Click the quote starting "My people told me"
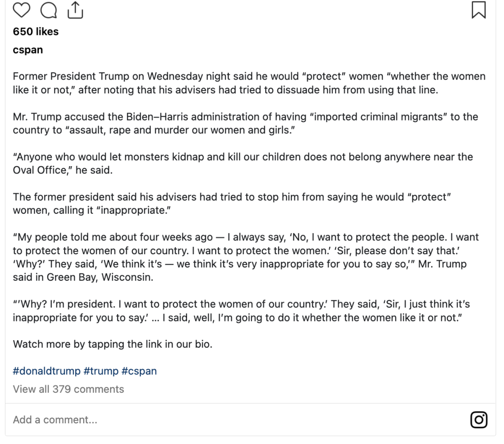 coord(246,257)
